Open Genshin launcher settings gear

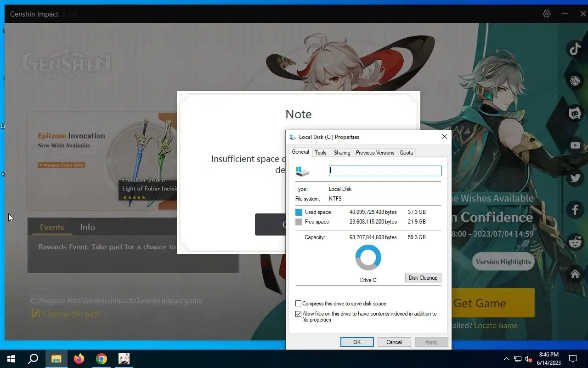click(x=547, y=14)
